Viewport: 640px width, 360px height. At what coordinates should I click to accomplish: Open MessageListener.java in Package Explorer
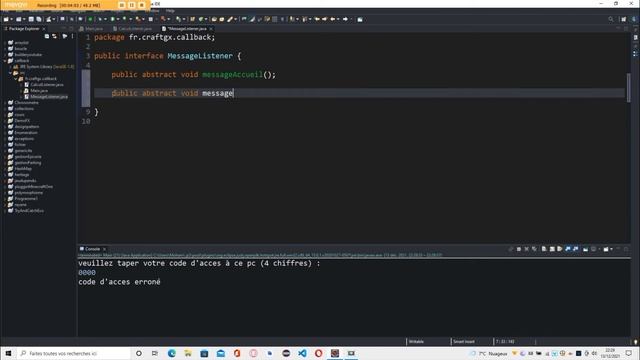[x=49, y=97]
